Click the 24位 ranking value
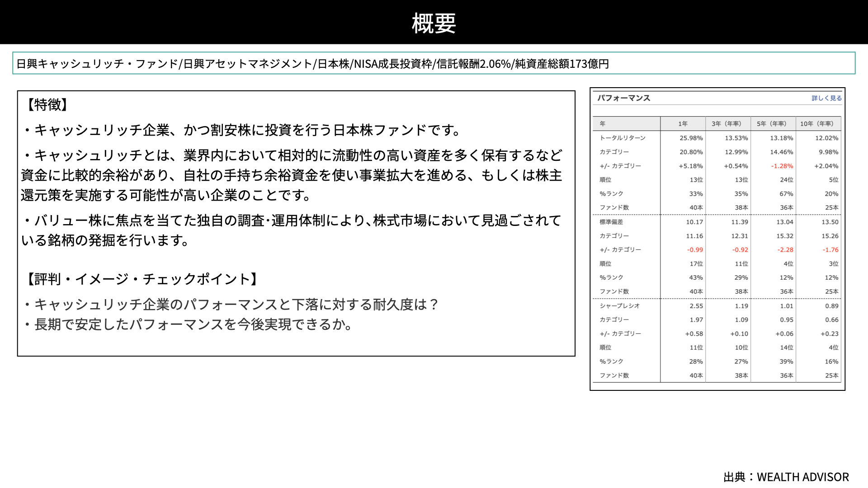Viewport: 868px width, 488px height. click(x=787, y=180)
